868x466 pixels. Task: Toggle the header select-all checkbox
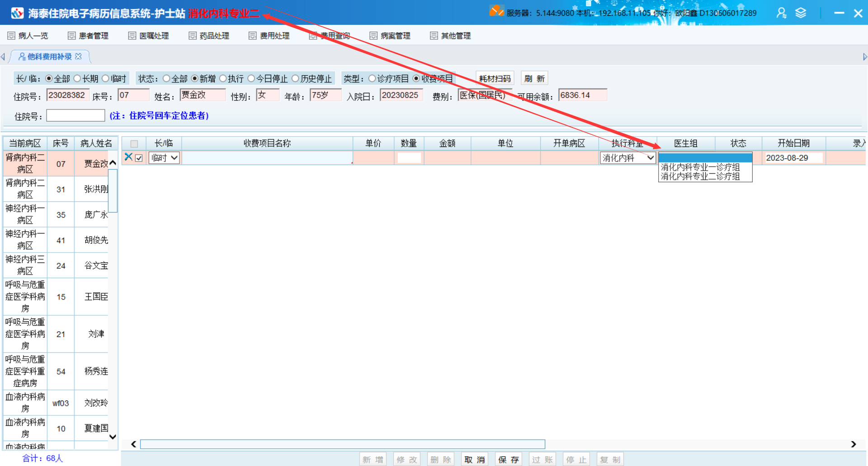tap(134, 144)
